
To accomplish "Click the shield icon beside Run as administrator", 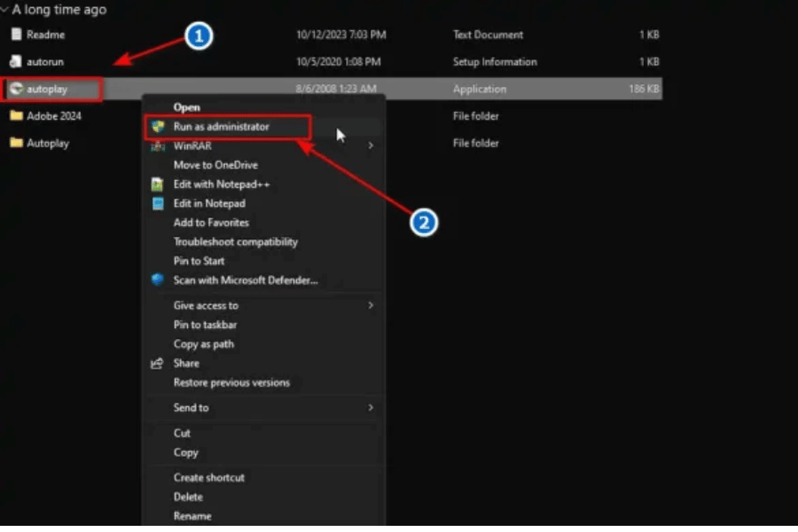I will [158, 127].
